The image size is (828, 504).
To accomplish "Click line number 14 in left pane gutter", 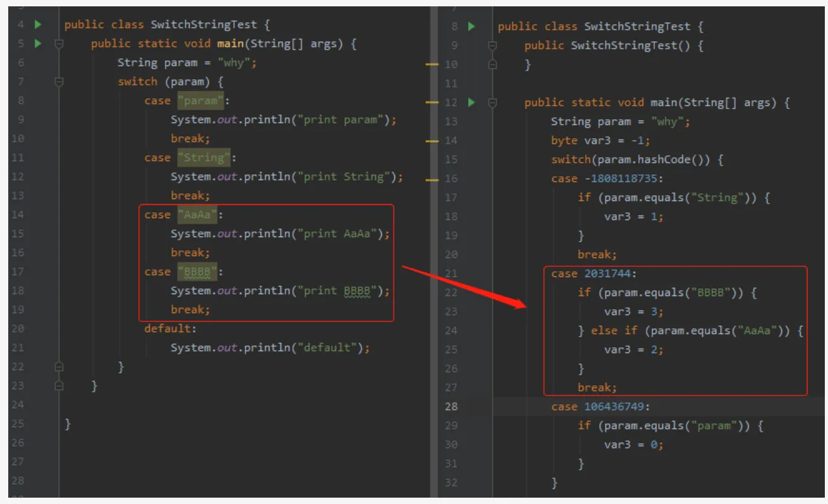I will (18, 215).
